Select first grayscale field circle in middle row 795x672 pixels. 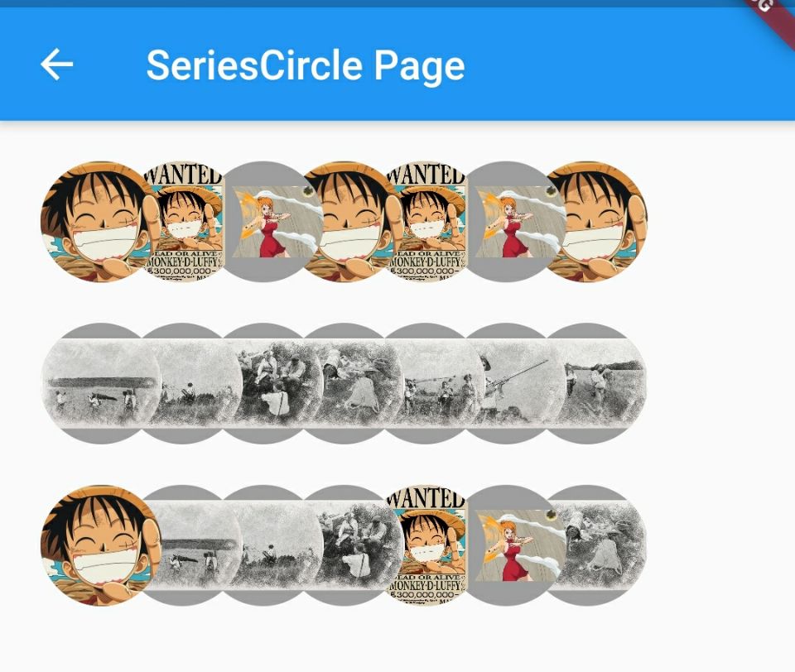tap(101, 383)
